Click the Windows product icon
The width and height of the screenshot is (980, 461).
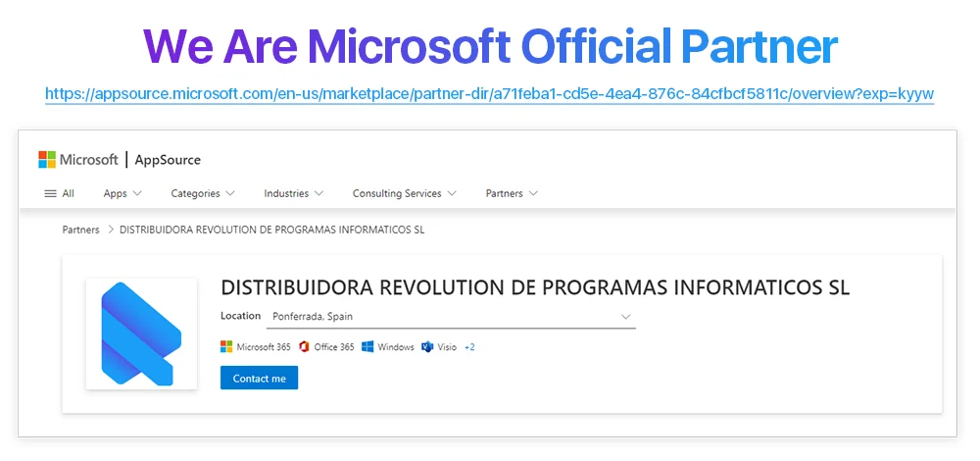point(367,347)
